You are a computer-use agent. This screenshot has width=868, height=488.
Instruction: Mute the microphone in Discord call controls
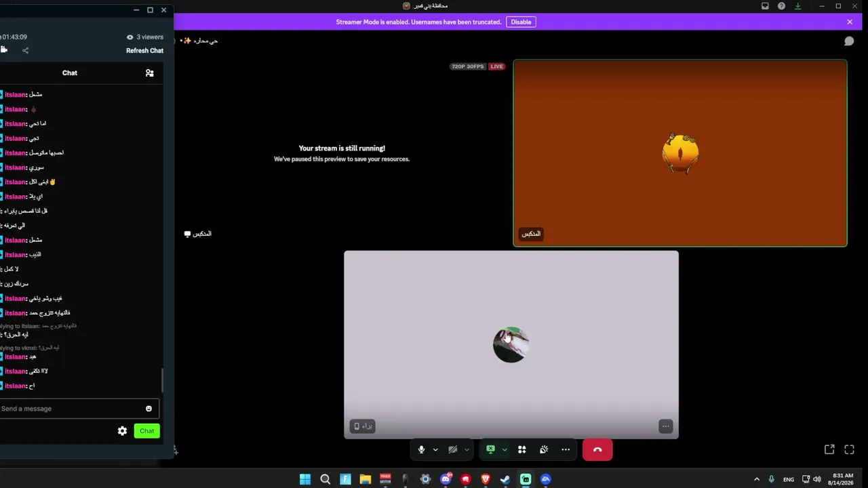[421, 449]
